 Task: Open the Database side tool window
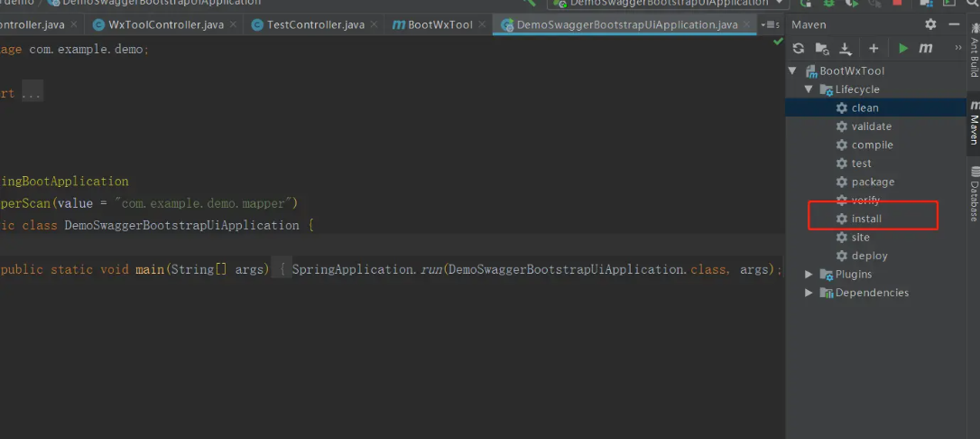[974, 193]
